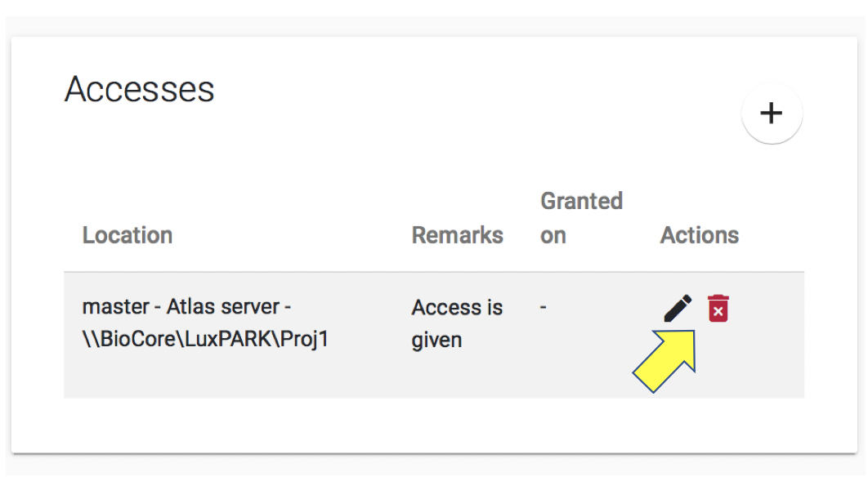Click the yellow arrow pointing at the pencil
868x490 pixels.
pos(665,361)
